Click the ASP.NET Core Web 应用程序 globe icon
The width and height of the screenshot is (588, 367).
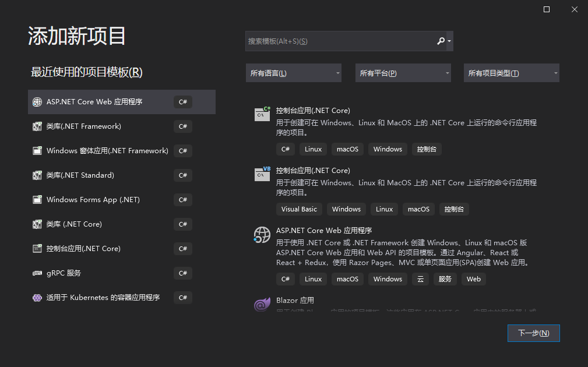262,235
